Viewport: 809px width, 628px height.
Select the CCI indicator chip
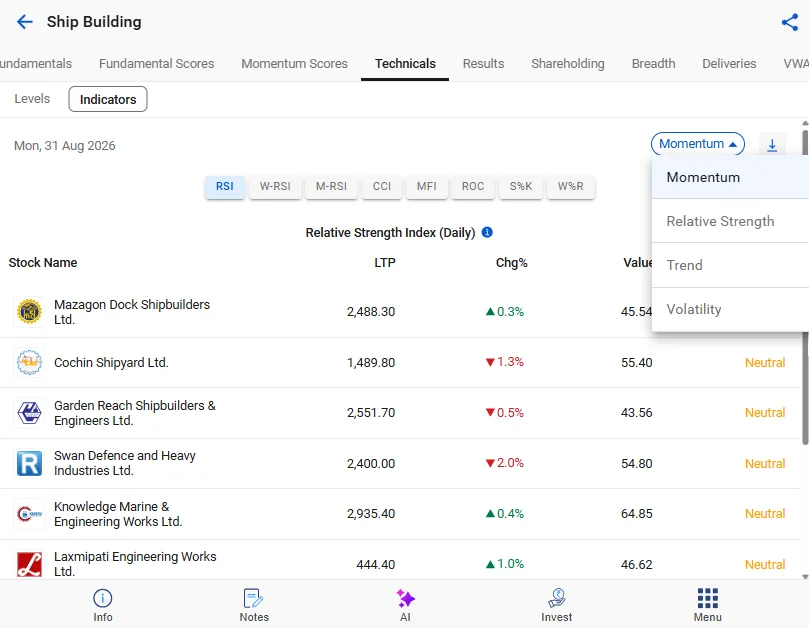382,186
